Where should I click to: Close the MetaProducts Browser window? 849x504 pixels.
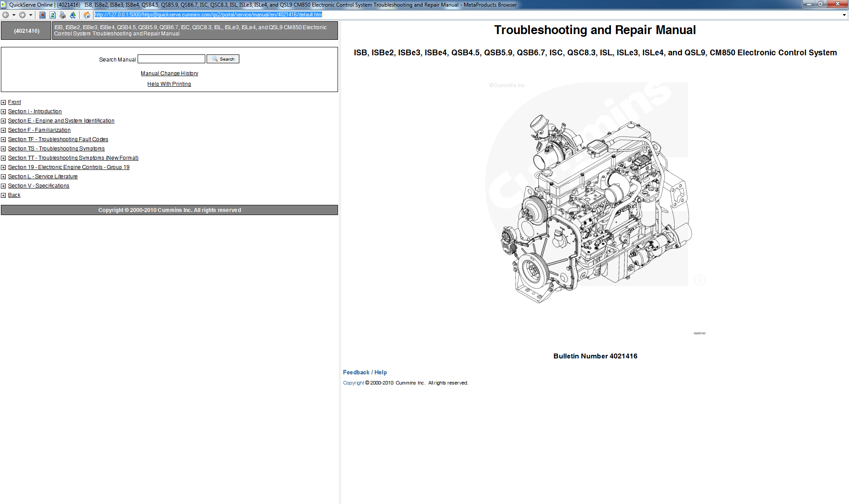[x=837, y=4]
